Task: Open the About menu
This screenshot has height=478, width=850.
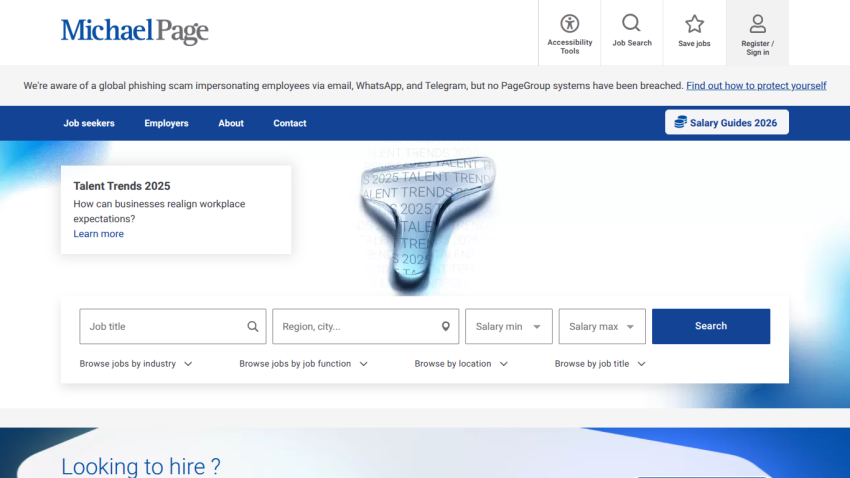Action: click(231, 123)
